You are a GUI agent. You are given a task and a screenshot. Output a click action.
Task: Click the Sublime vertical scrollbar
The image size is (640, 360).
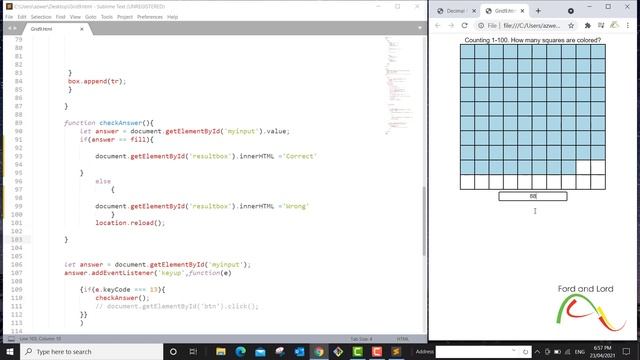pyautogui.click(x=424, y=220)
